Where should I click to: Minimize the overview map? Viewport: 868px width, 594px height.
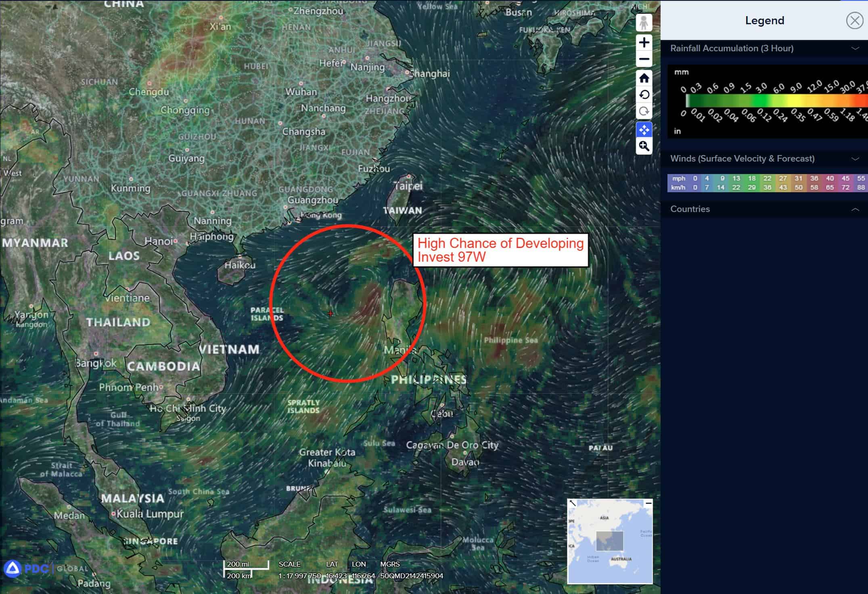coord(648,503)
